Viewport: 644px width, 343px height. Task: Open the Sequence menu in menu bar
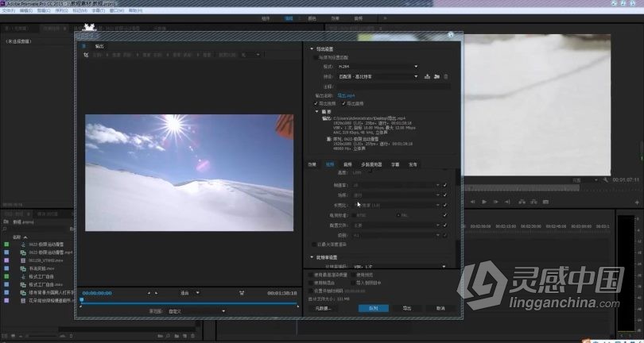pyautogui.click(x=61, y=10)
